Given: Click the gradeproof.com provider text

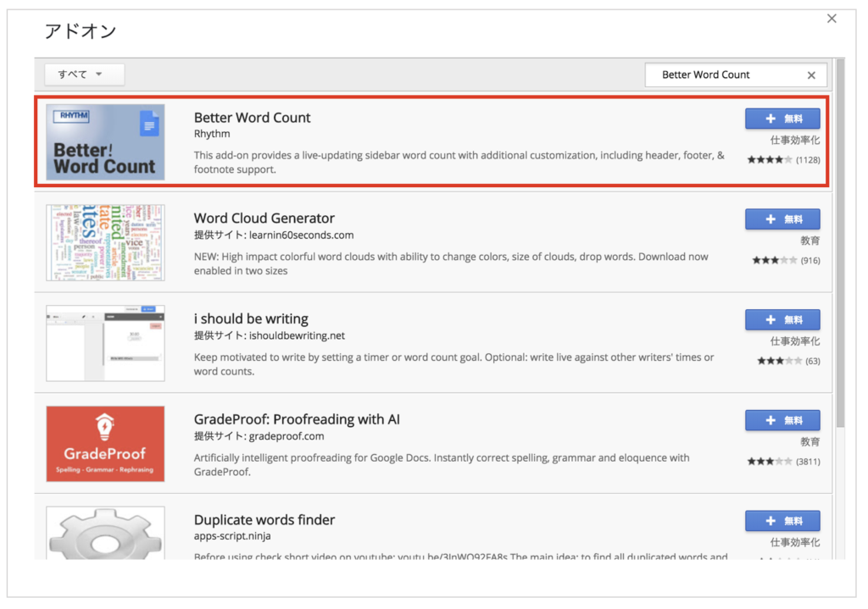Looking at the screenshot, I should (287, 436).
